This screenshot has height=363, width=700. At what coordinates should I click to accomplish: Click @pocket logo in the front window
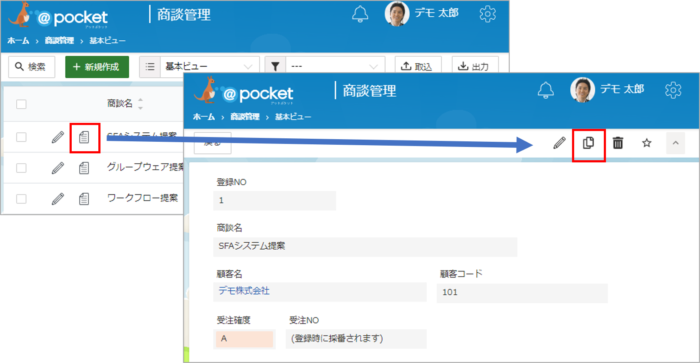coord(244,92)
